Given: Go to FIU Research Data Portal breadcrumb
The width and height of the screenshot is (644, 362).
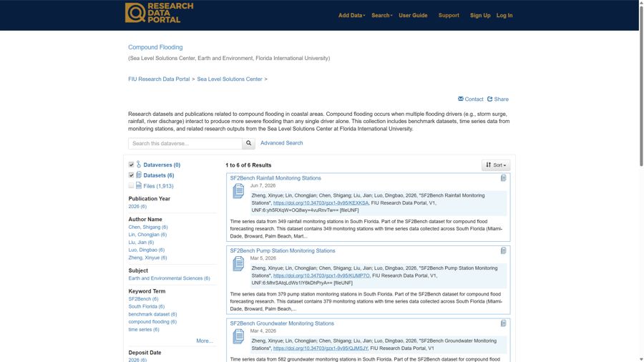Looking at the screenshot, I should [x=159, y=79].
